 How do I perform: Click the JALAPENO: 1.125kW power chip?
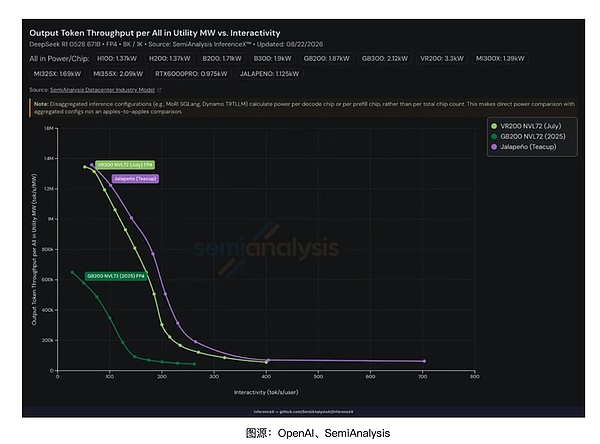click(269, 74)
